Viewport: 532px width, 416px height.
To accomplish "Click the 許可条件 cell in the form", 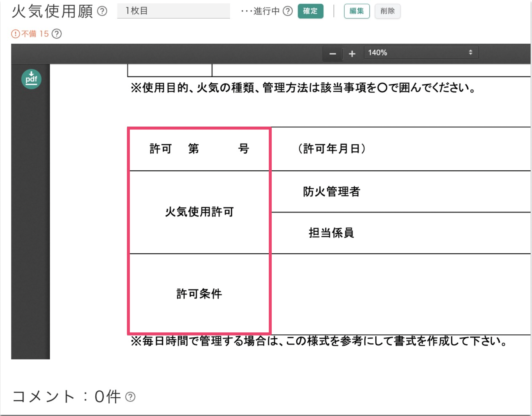I will (199, 294).
